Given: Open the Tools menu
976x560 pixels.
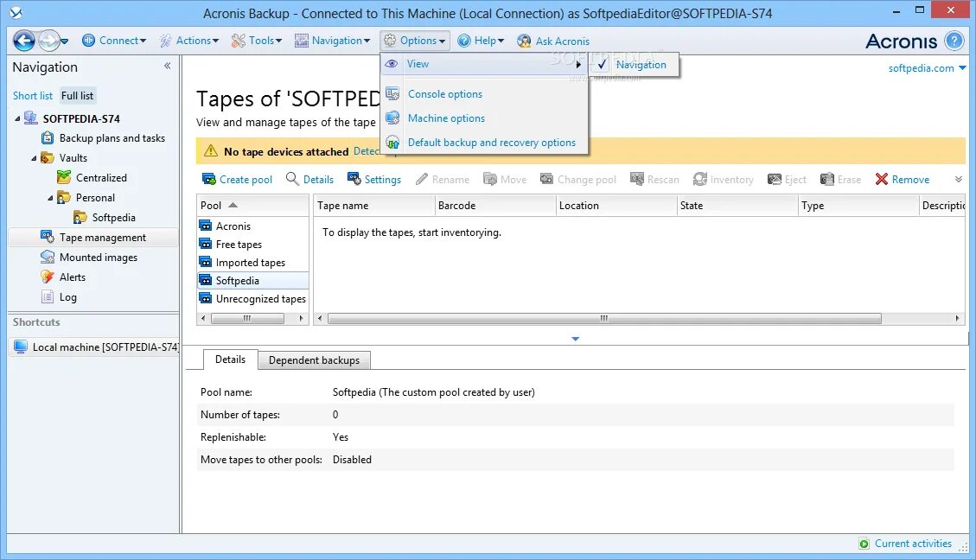Looking at the screenshot, I should 257,41.
